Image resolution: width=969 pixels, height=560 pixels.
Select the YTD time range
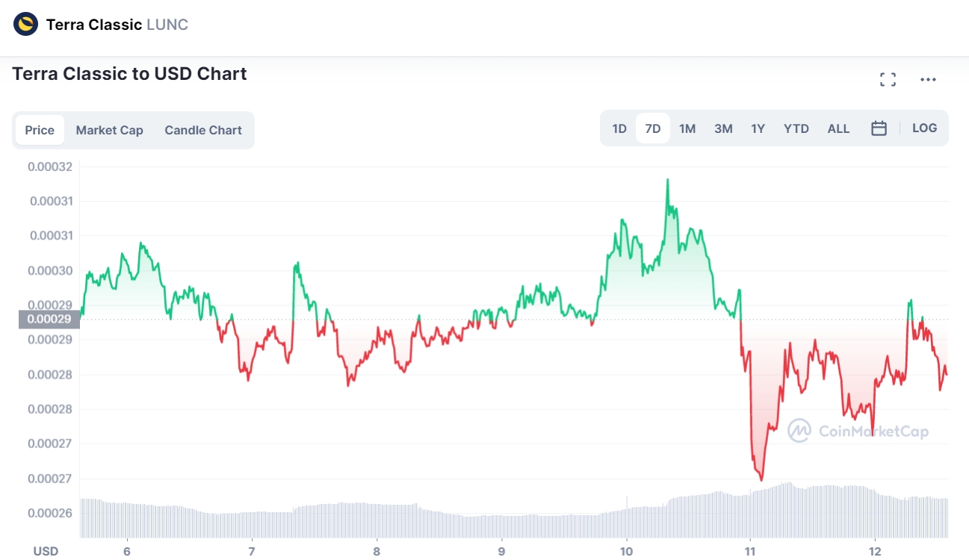pos(796,128)
